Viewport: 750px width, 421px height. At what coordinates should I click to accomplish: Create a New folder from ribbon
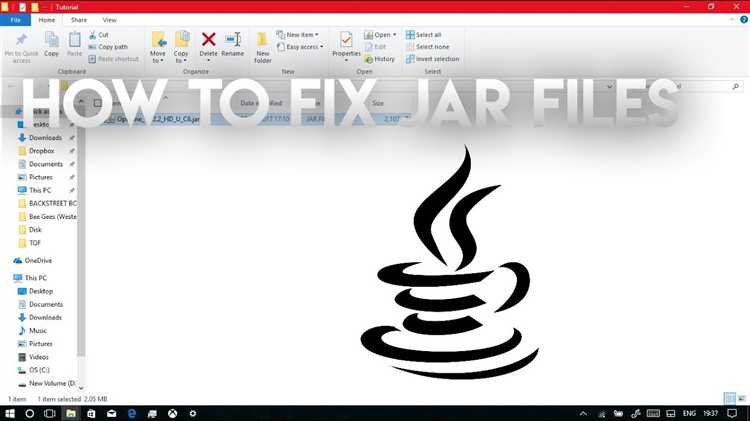click(263, 47)
